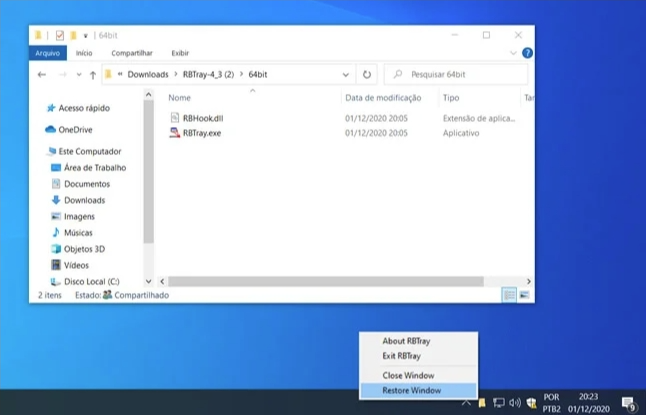The width and height of the screenshot is (646, 415).
Task: Click the properties checkmark in quick access toolbar
Action: tap(59, 35)
